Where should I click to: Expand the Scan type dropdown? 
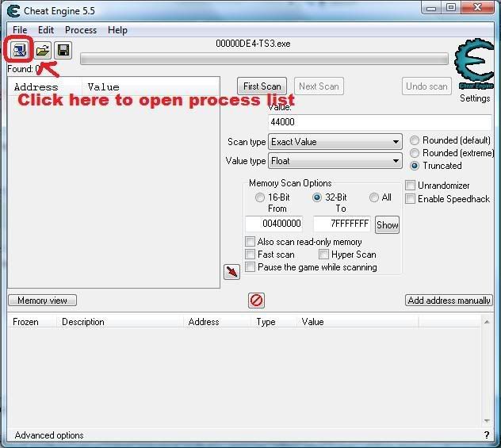(x=335, y=142)
